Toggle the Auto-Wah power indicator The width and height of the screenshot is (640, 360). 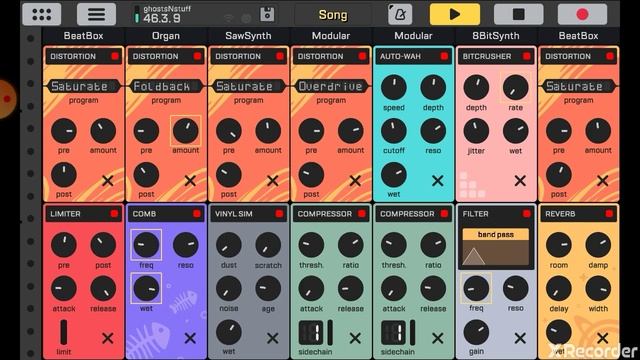pos(444,56)
